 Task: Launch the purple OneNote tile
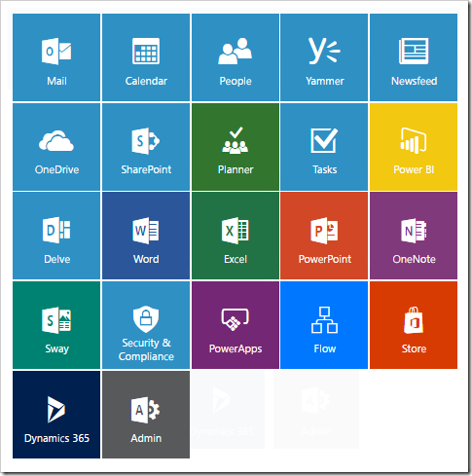[x=414, y=236]
